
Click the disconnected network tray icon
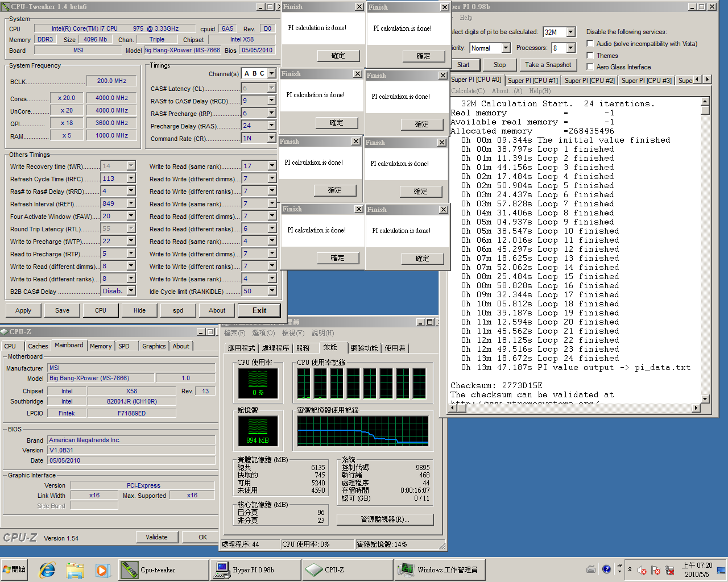[669, 570]
